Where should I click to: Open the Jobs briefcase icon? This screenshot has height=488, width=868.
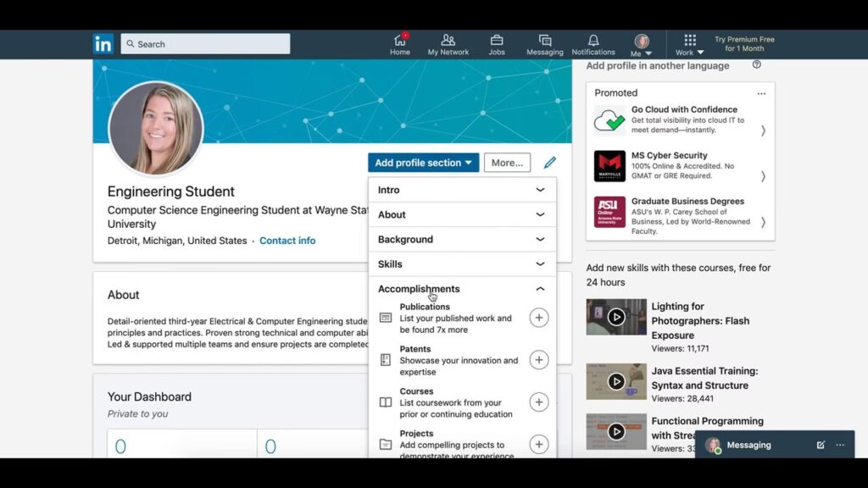(x=497, y=41)
